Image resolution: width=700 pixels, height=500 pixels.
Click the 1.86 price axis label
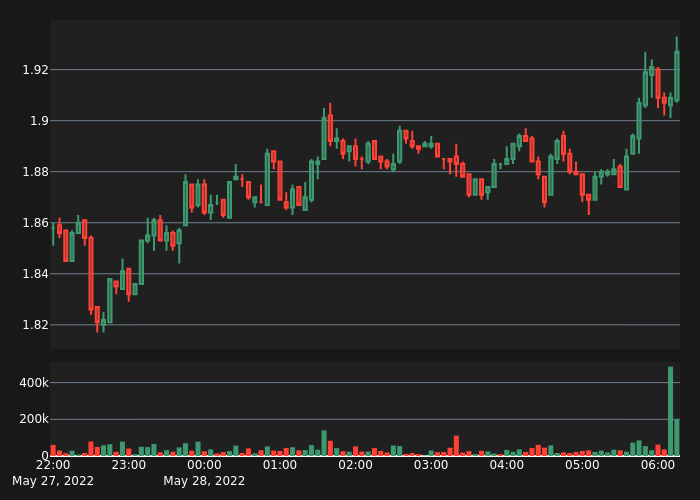pos(35,222)
